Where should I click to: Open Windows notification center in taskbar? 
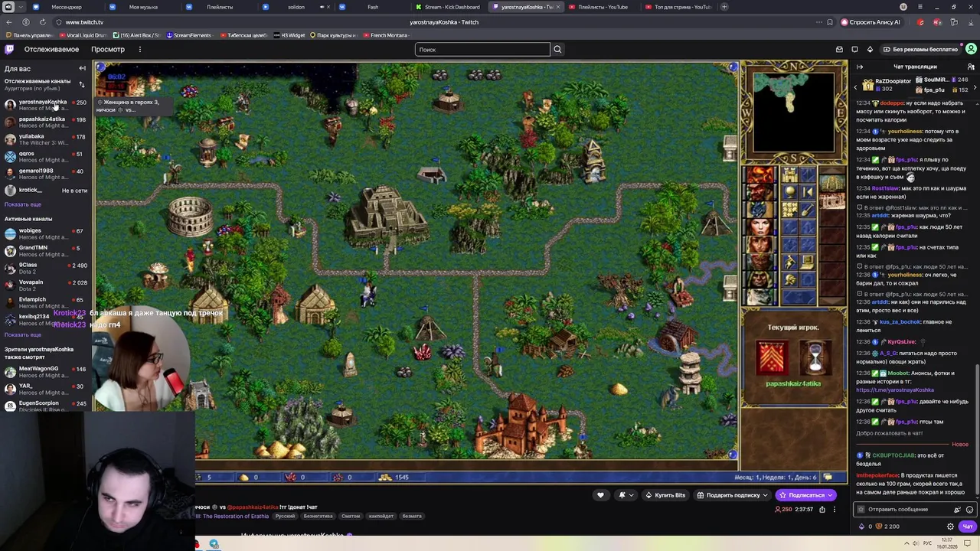tap(967, 543)
